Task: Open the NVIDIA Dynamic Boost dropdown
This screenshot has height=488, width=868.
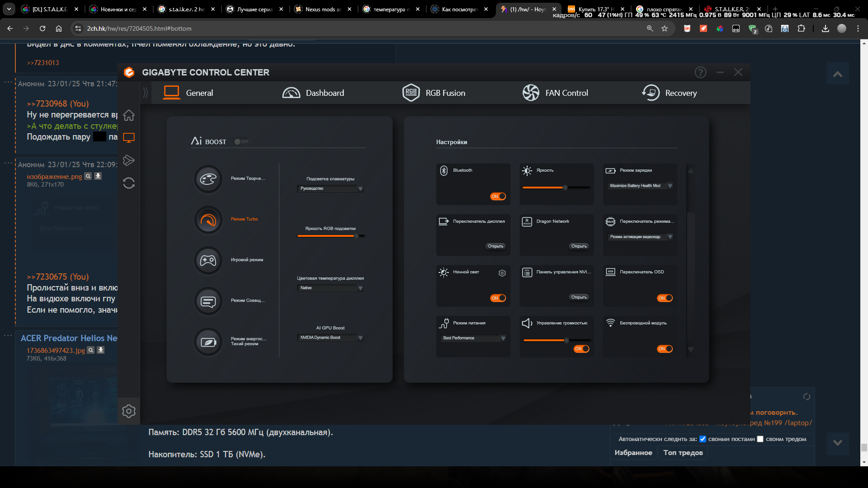Action: 330,338
